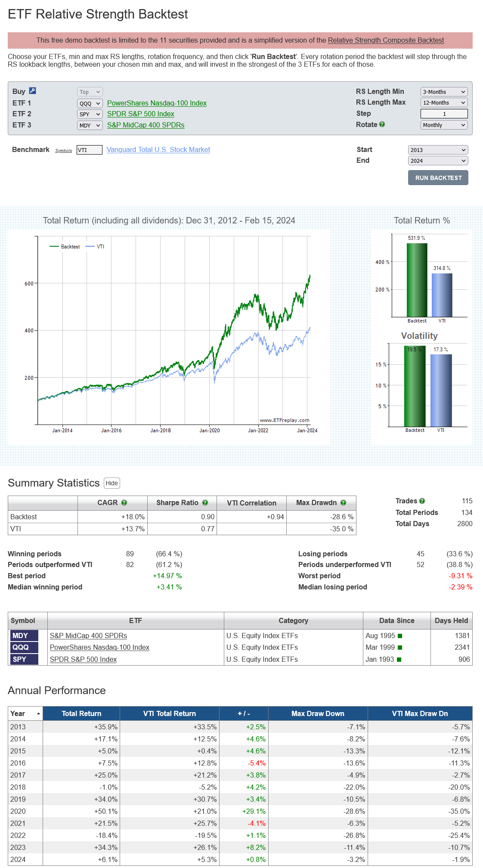Viewport: 483px width, 868px height.
Task: Click the Trades help icon
Action: tap(422, 501)
